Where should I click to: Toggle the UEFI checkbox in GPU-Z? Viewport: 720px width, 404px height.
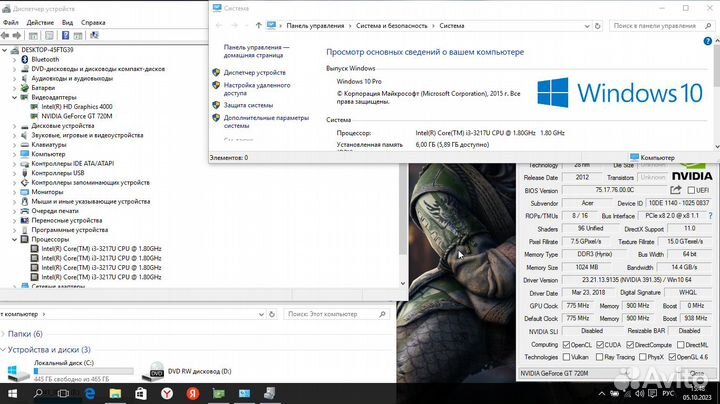691,190
